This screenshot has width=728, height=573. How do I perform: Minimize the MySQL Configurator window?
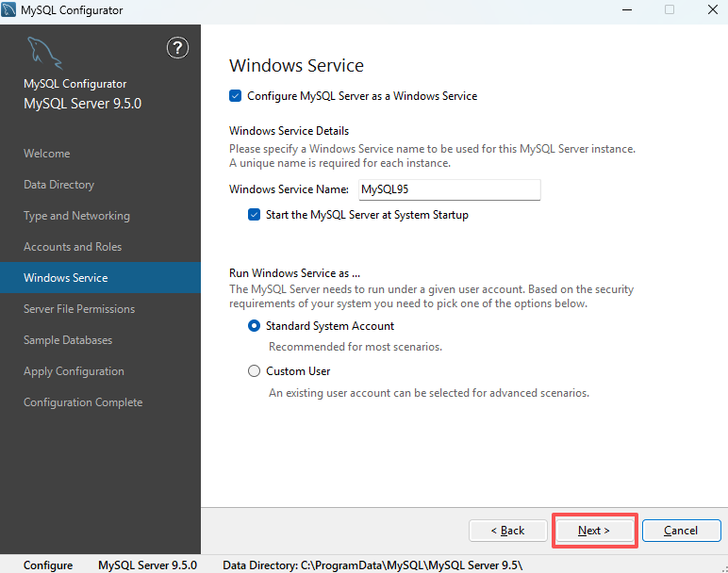(x=627, y=9)
